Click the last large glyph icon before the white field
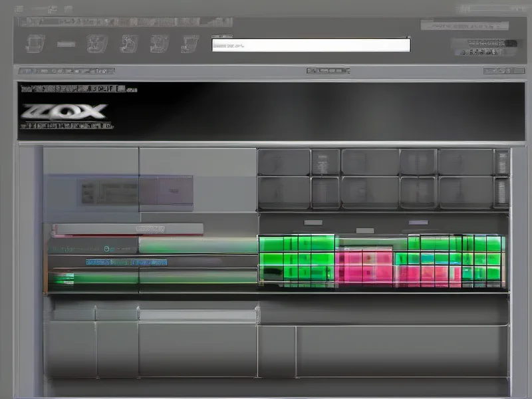The height and width of the screenshot is (399, 532). click(190, 44)
